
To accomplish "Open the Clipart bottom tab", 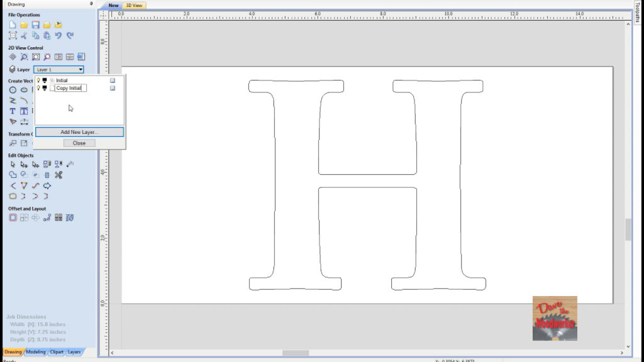I will [57, 352].
